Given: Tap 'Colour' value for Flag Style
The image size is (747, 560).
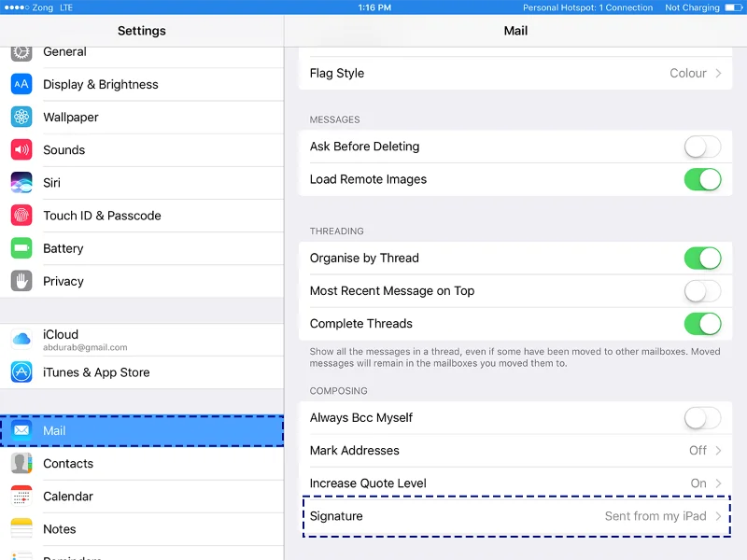Looking at the screenshot, I should pos(688,74).
